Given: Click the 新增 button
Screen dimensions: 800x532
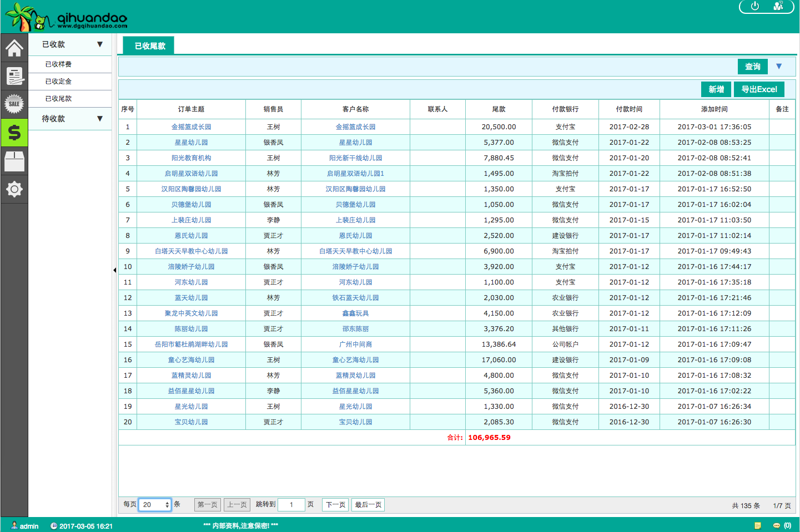Looking at the screenshot, I should coord(716,89).
